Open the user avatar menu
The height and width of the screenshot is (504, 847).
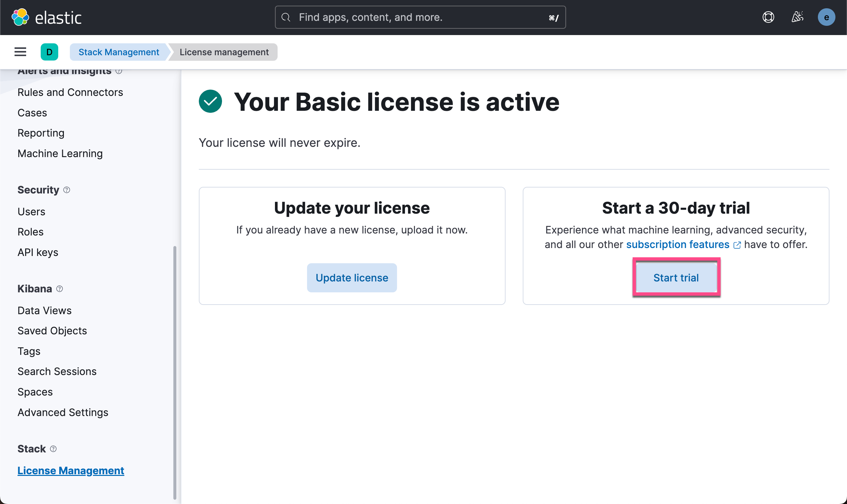pyautogui.click(x=826, y=17)
